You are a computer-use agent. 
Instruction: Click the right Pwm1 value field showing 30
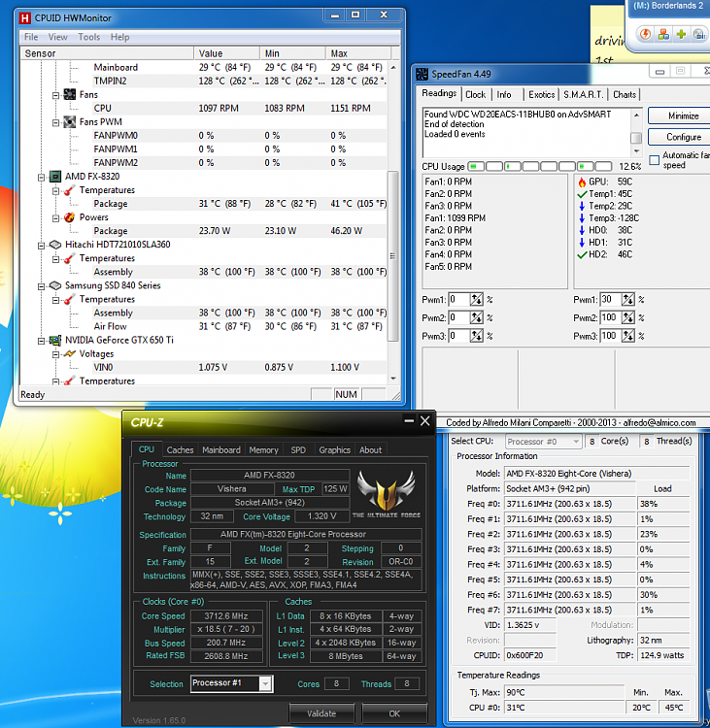611,300
